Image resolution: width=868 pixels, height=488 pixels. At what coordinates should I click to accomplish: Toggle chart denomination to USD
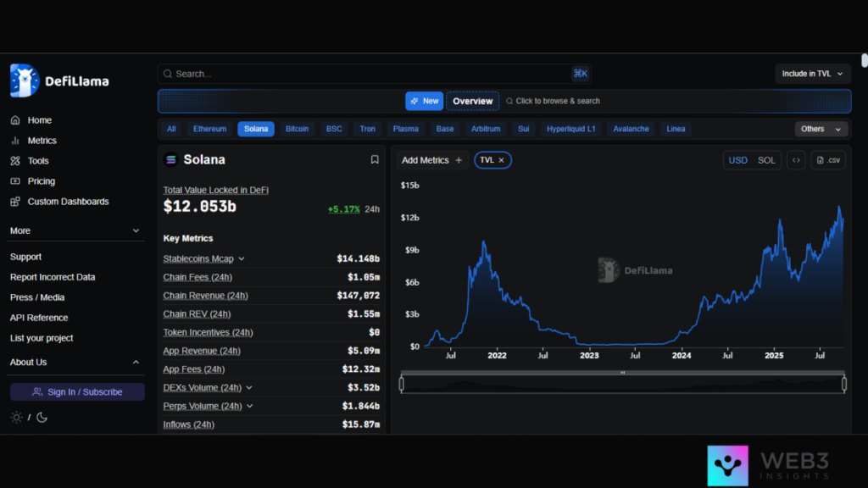click(738, 160)
